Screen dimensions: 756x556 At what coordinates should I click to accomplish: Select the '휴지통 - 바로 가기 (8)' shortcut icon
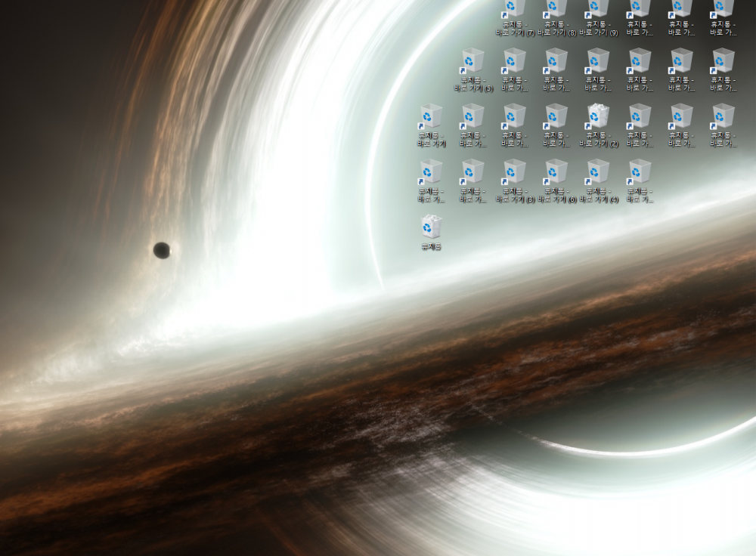tap(557, 18)
